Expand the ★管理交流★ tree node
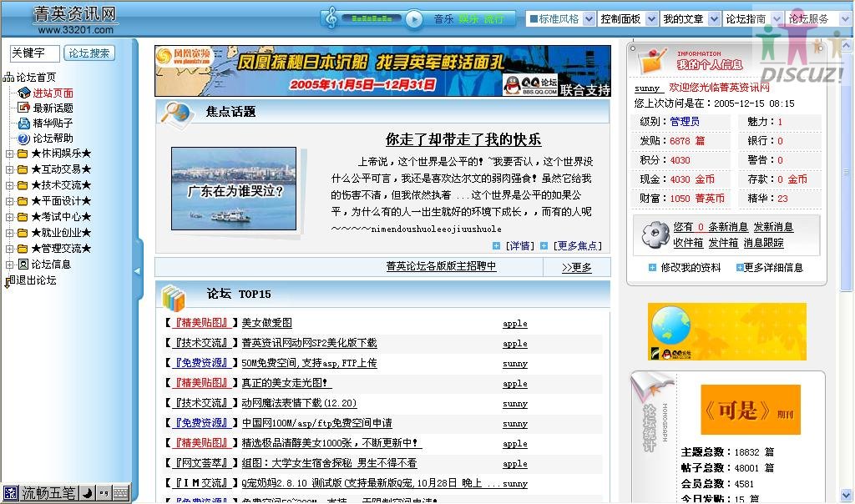 [9, 249]
